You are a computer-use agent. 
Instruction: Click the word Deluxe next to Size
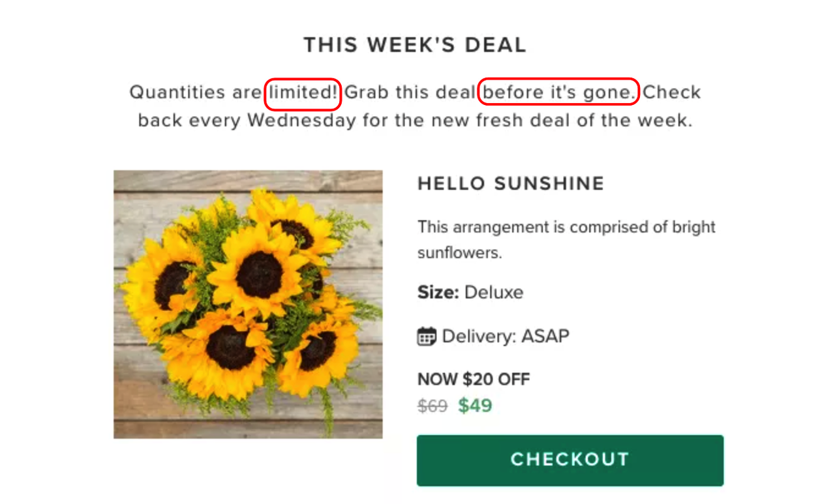[494, 292]
